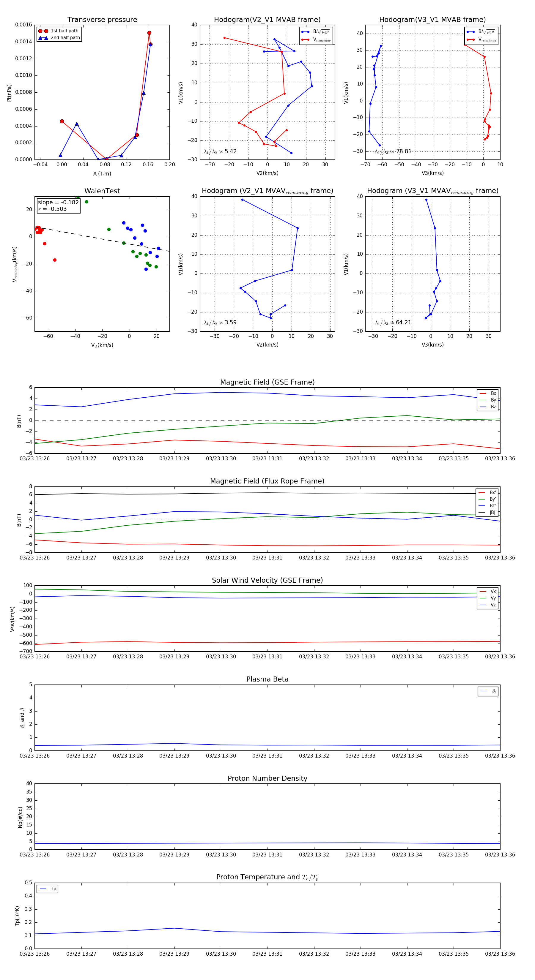The image size is (535, 980).
Task: Click the 'Hodogram (V3_V1 MVAV remaining frame)' title
Action: (x=432, y=191)
